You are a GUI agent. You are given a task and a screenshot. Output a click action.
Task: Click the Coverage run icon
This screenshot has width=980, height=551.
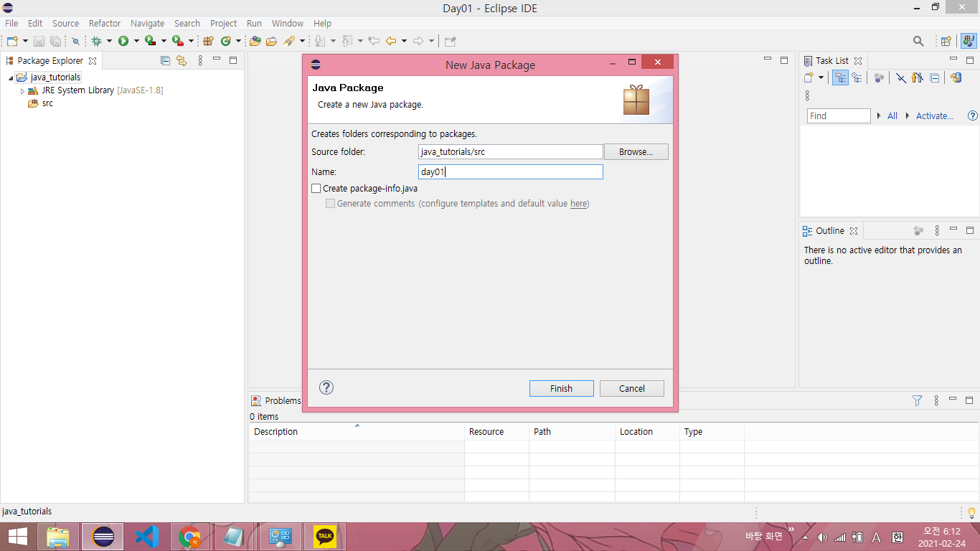pyautogui.click(x=150, y=41)
